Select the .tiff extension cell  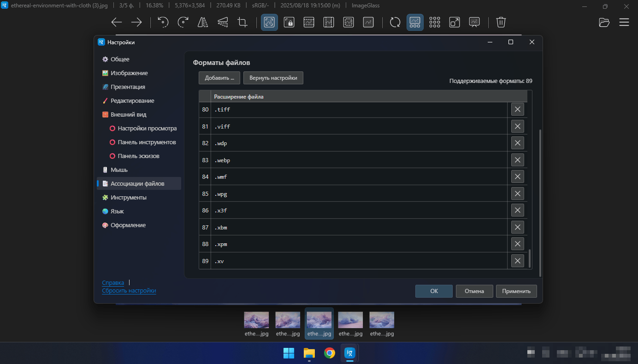pos(359,110)
